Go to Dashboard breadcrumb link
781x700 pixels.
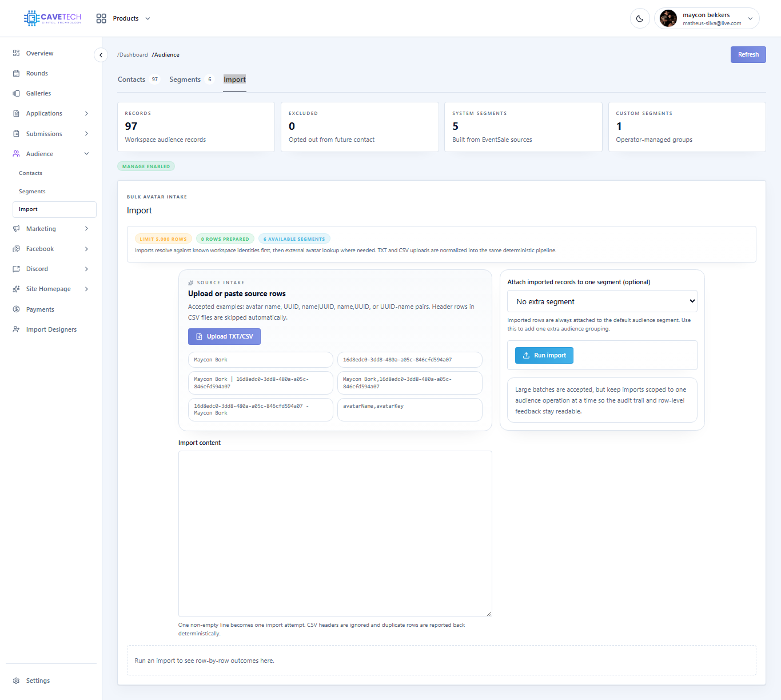[x=133, y=55]
